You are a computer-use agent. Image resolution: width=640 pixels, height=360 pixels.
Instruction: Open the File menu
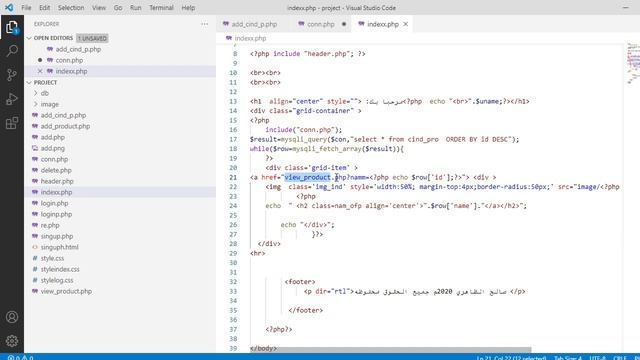click(x=26, y=8)
